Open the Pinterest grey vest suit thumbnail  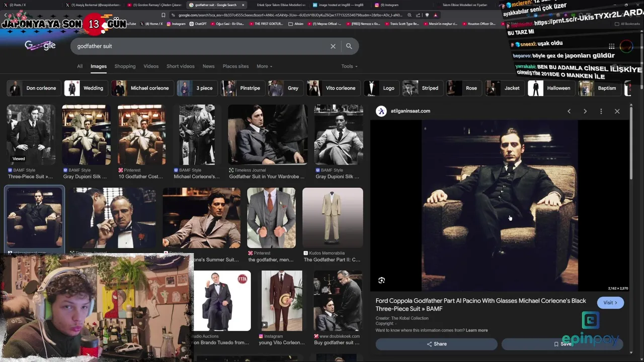[271, 218]
